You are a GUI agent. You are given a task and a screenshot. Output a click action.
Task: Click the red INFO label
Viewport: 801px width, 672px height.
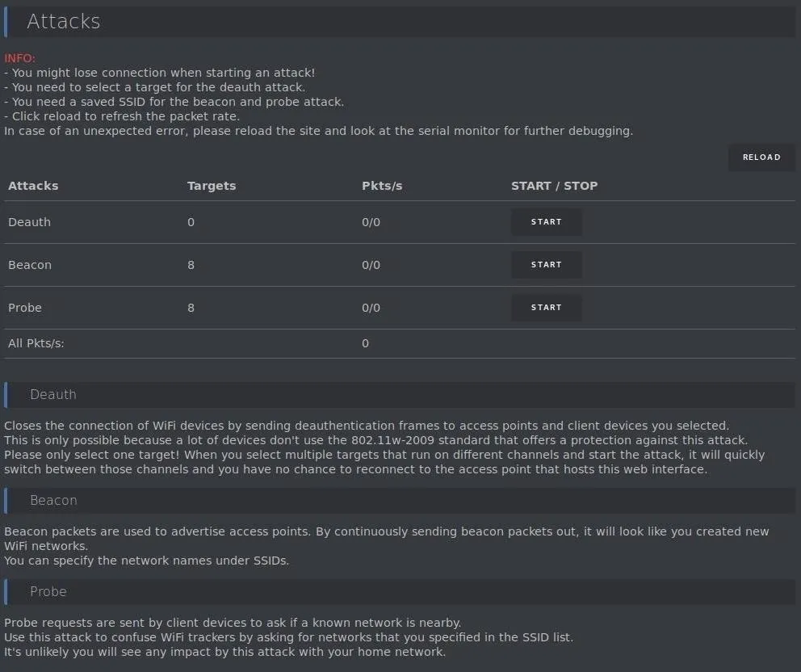[x=20, y=58]
